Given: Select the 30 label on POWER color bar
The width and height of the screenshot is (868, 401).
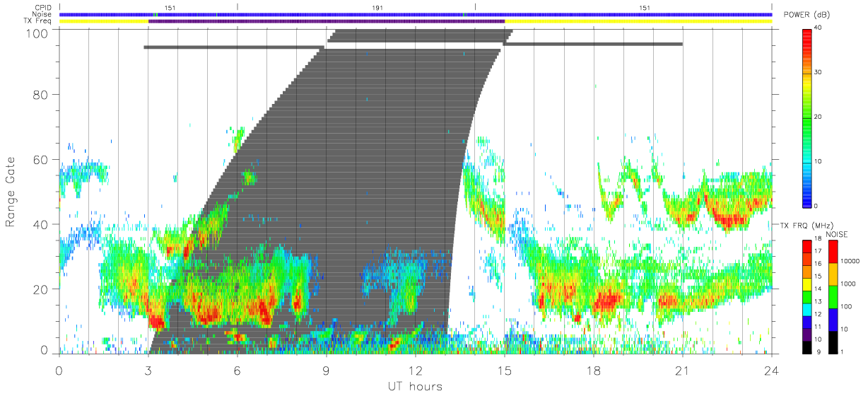Looking at the screenshot, I should click(x=818, y=73).
